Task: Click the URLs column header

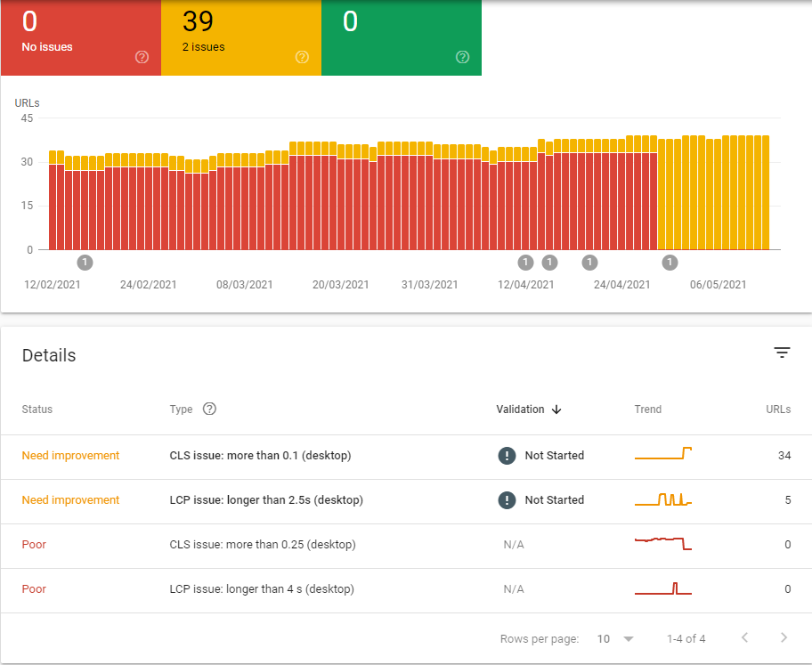Action: click(778, 410)
